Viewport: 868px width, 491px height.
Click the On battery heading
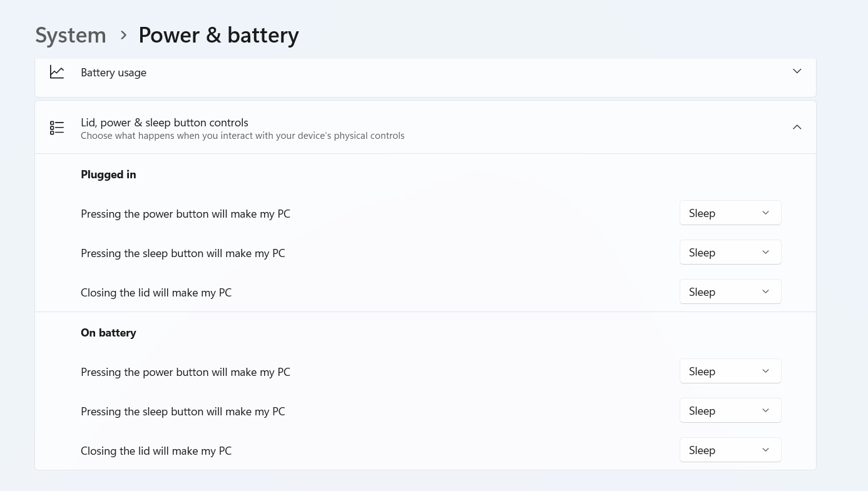108,333
